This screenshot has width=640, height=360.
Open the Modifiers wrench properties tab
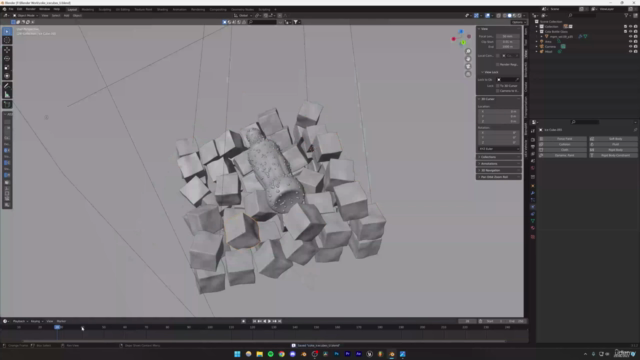pyautogui.click(x=533, y=193)
